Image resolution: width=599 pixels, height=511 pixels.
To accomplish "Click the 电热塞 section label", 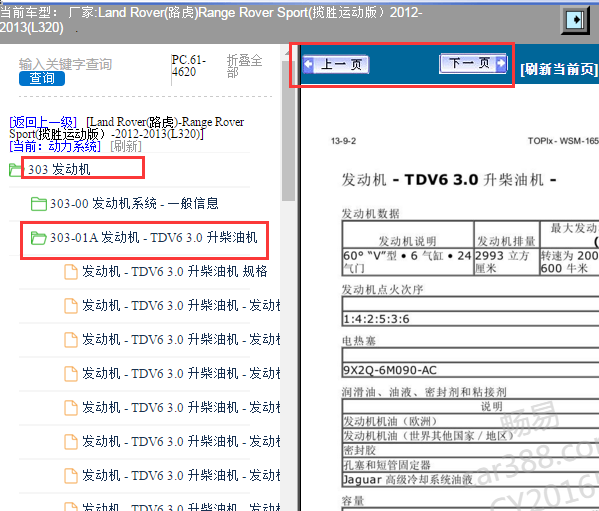I will point(359,341).
